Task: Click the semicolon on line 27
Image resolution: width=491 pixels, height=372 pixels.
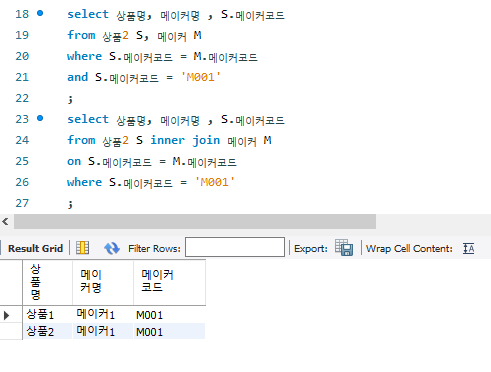Action: pyautogui.click(x=70, y=204)
